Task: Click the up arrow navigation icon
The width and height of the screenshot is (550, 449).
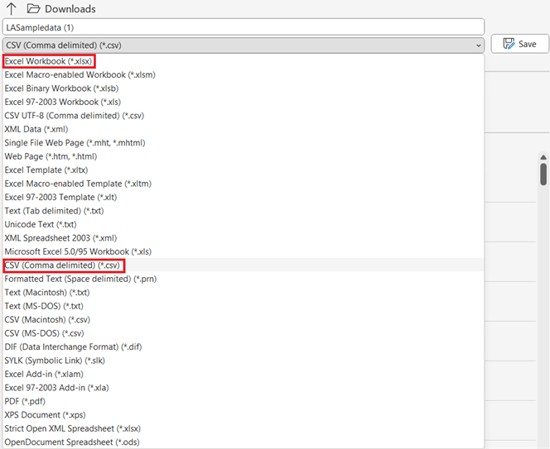Action: [x=11, y=8]
